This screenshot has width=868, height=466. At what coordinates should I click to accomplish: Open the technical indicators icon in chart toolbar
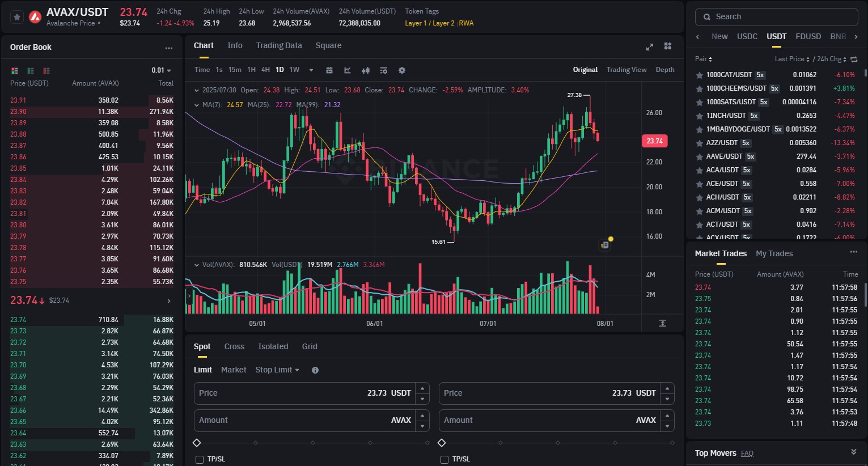tap(384, 70)
